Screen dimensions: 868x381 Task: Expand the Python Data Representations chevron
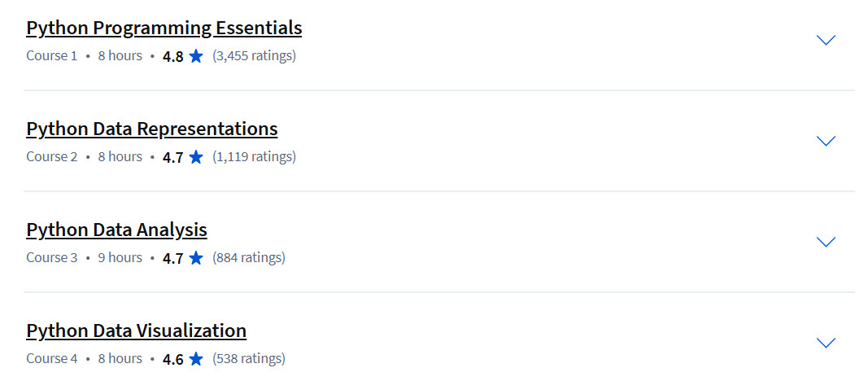tap(826, 141)
